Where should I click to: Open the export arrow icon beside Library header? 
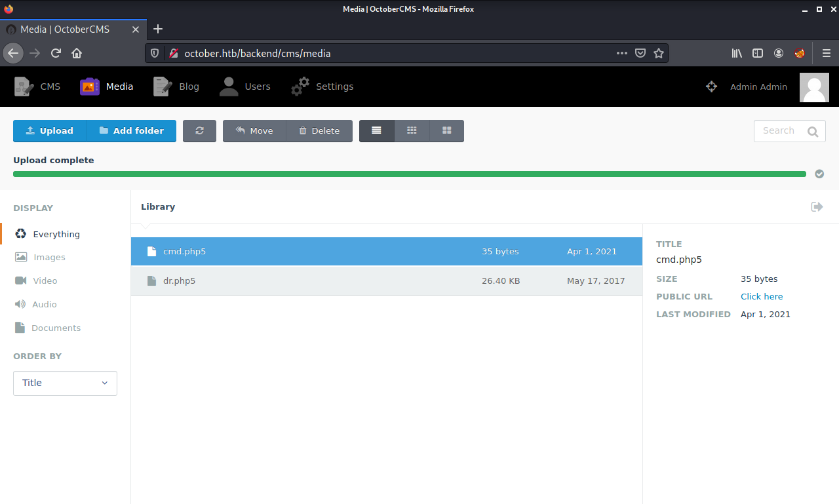click(817, 206)
